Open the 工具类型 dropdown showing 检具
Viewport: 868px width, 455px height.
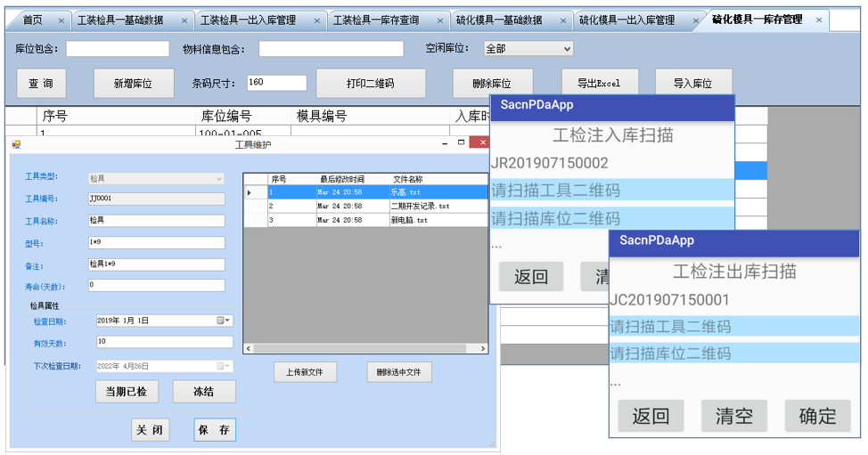(x=156, y=179)
